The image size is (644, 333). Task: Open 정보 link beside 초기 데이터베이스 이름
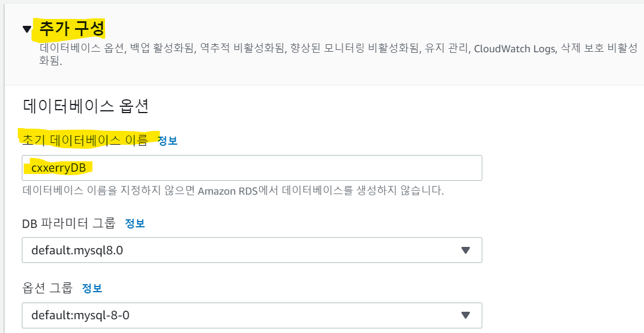pyautogui.click(x=167, y=141)
